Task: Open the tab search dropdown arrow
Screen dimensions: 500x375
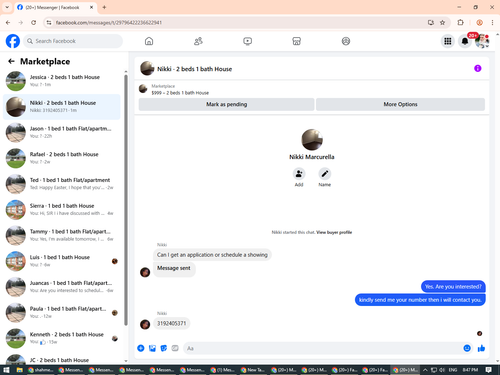Action: [x=7, y=7]
